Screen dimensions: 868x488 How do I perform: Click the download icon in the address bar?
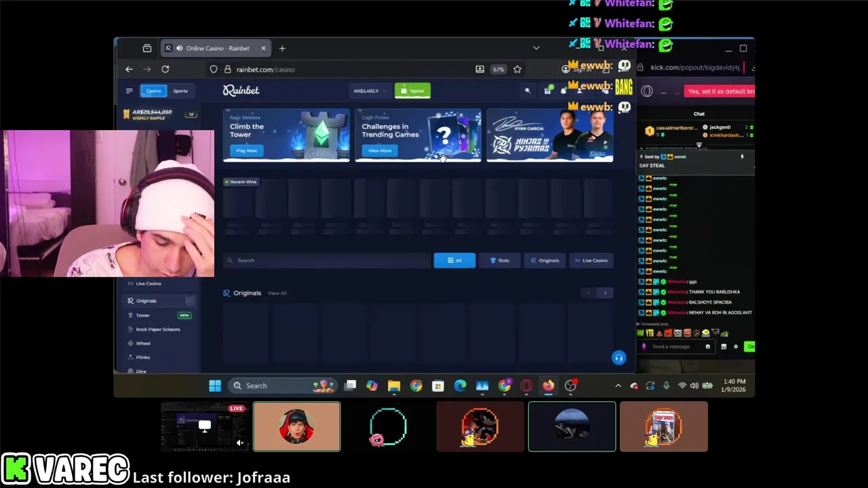[x=480, y=69]
